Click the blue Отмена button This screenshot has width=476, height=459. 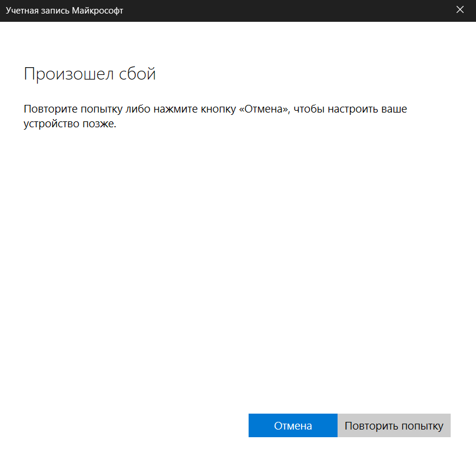pyautogui.click(x=293, y=425)
